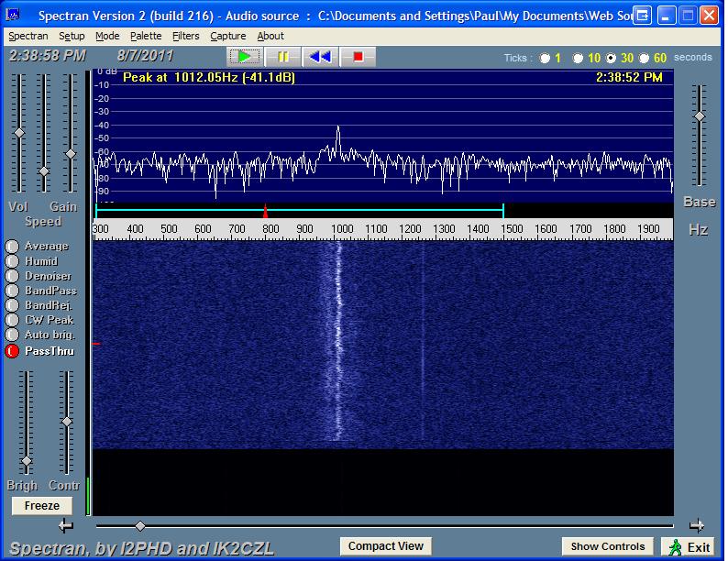Click the left scroll arrow icon
This screenshot has width=728, height=561.
(65, 526)
